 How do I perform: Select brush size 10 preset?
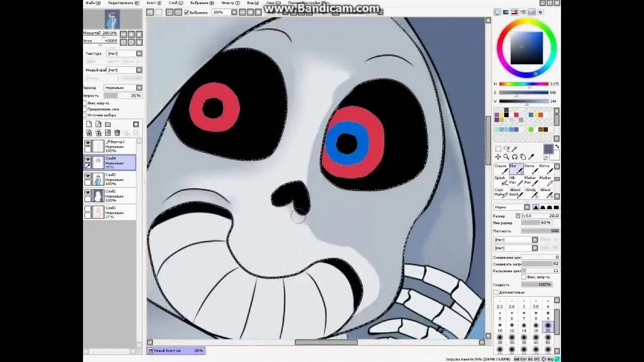click(500, 328)
